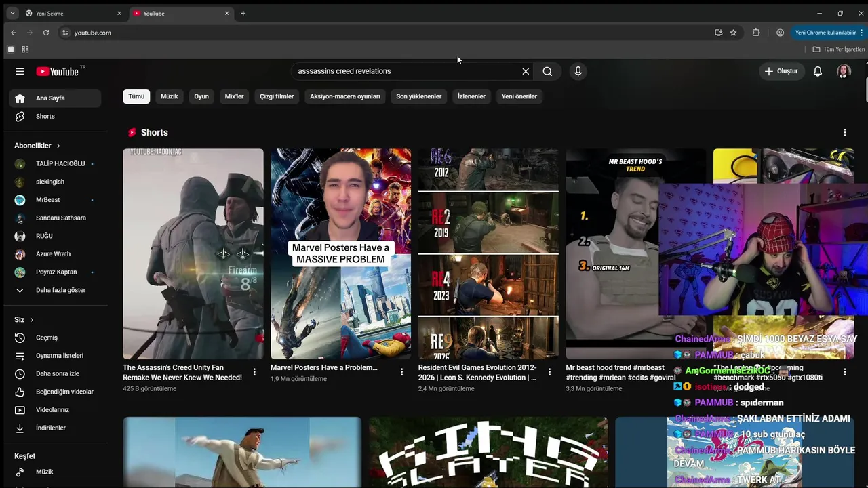Expand the Siz section arrow
868x488 pixels.
pos(31,320)
